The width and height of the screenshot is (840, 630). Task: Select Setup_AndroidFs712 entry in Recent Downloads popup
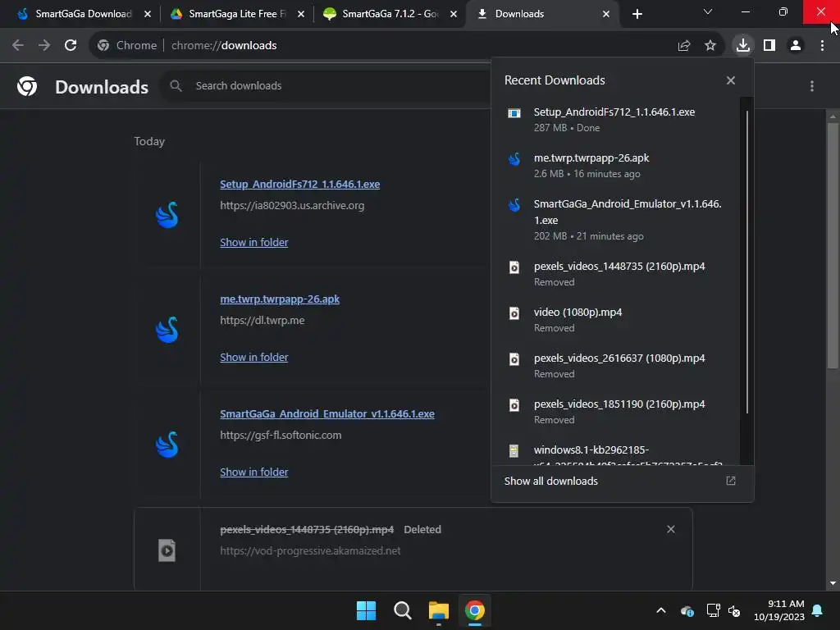pyautogui.click(x=616, y=120)
